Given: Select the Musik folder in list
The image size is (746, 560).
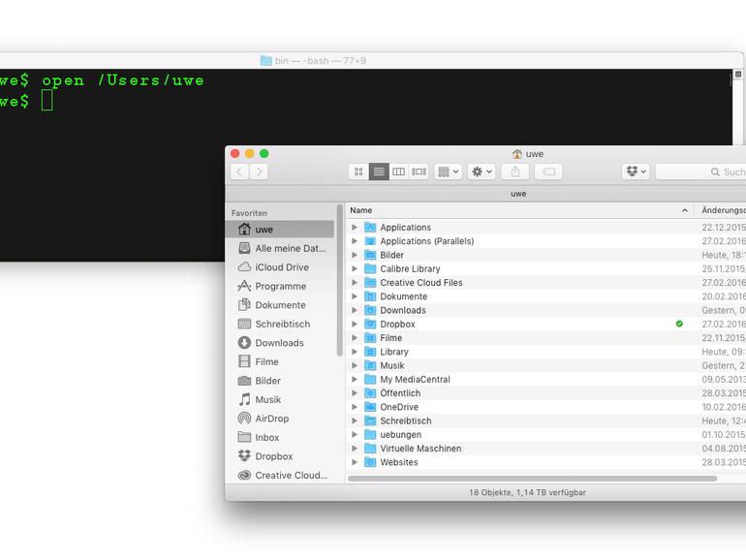Looking at the screenshot, I should (x=545, y=365).
